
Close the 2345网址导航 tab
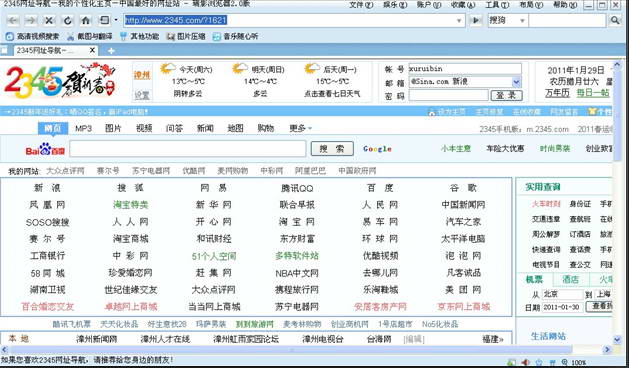[92, 50]
